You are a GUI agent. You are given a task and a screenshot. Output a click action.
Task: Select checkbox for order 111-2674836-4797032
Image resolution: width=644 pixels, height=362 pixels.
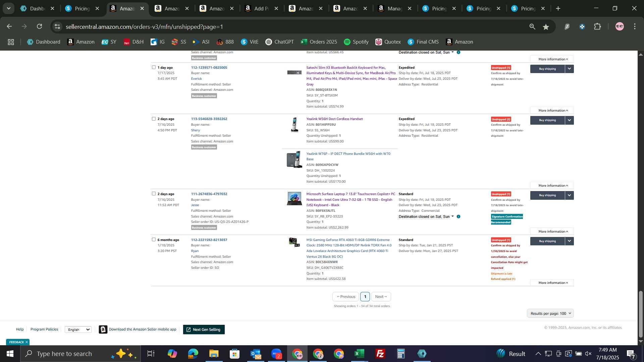[x=154, y=194]
